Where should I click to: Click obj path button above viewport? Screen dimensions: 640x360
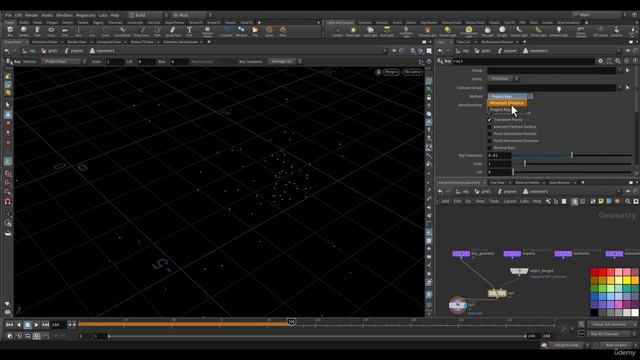[29, 51]
